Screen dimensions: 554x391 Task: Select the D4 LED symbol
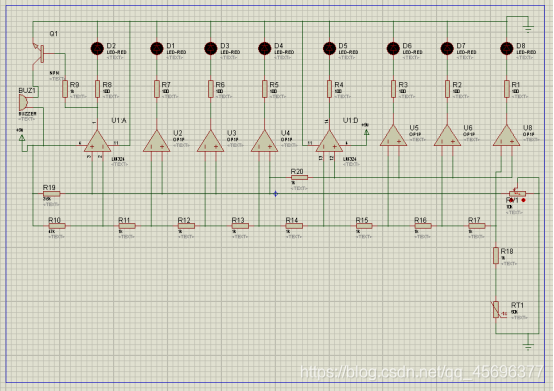(265, 48)
